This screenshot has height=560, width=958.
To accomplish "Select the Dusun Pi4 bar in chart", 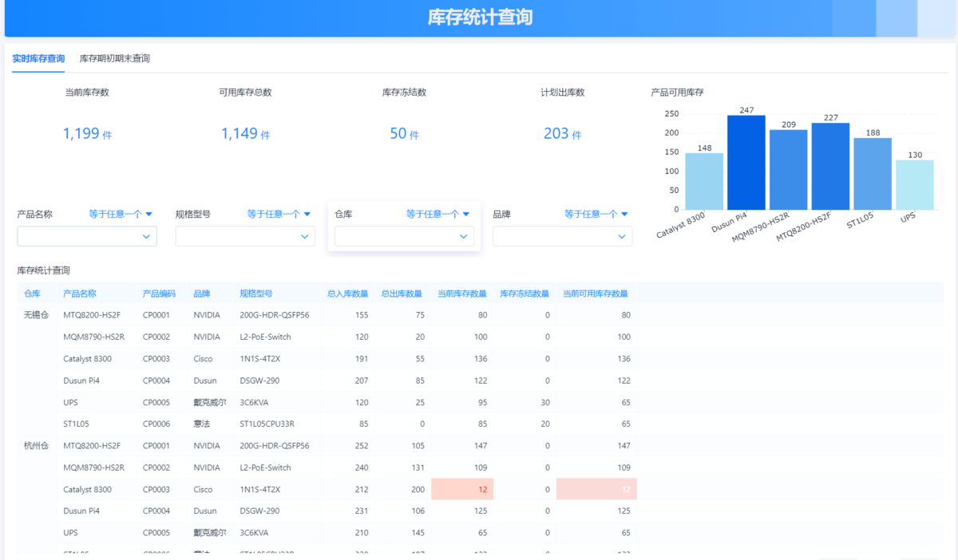I will (x=746, y=163).
